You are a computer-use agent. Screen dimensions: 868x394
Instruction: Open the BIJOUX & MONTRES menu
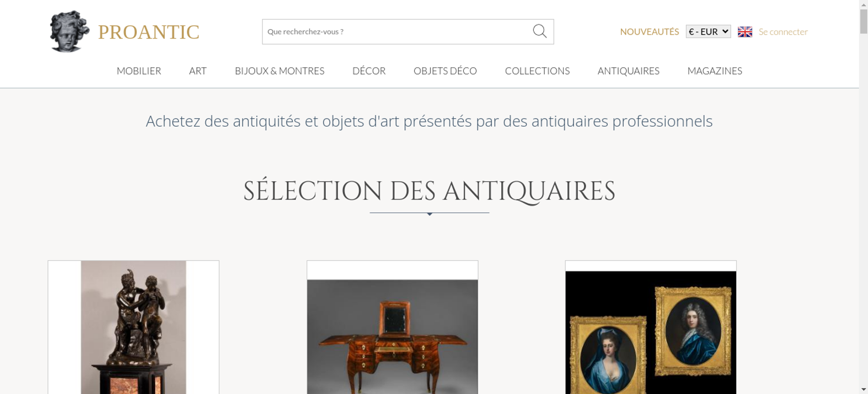click(x=279, y=71)
